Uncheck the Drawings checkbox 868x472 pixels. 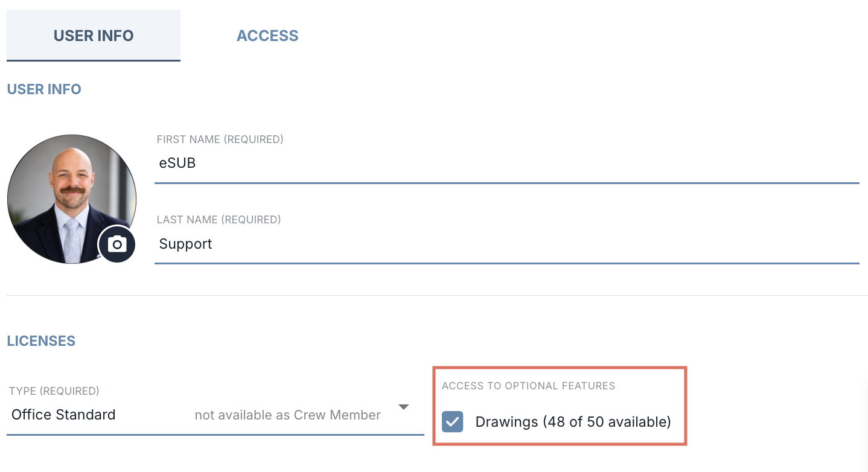[453, 421]
